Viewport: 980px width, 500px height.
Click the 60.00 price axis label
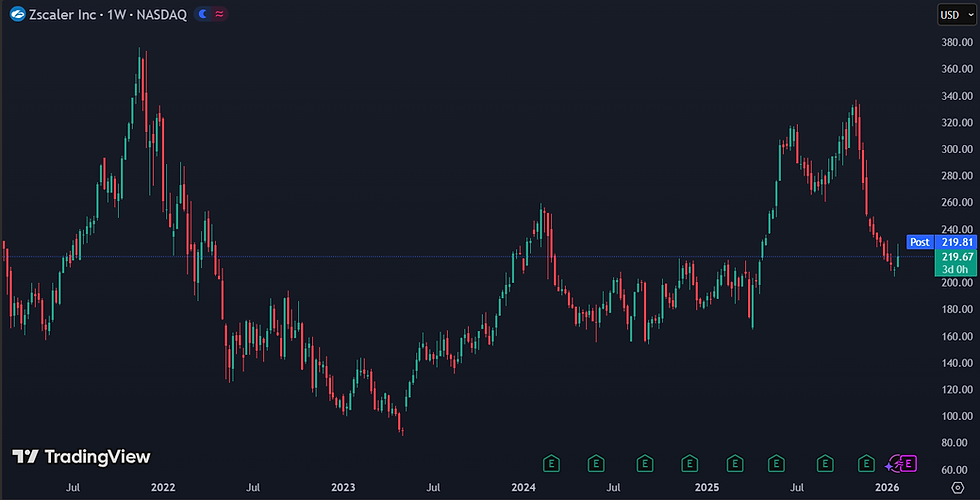[956, 469]
